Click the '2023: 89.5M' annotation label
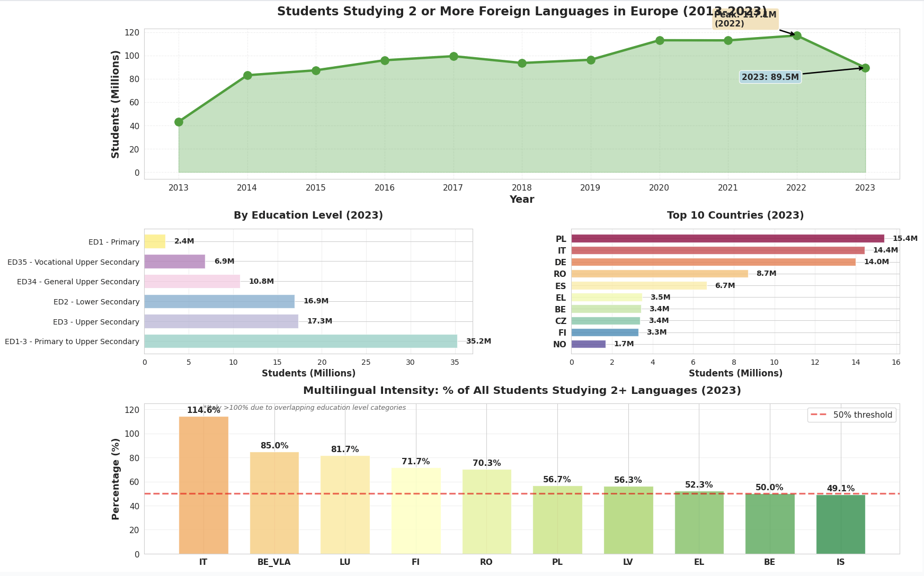 (770, 77)
